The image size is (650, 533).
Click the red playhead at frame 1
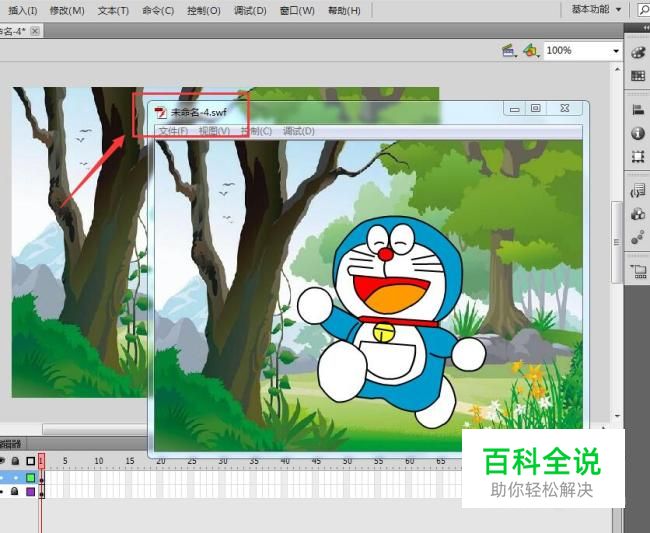coord(41,460)
